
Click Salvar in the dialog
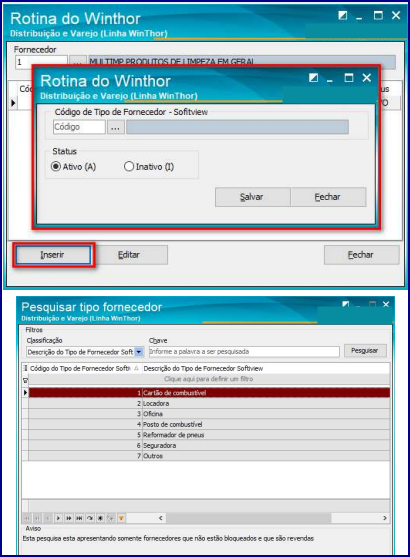pyautogui.click(x=253, y=197)
